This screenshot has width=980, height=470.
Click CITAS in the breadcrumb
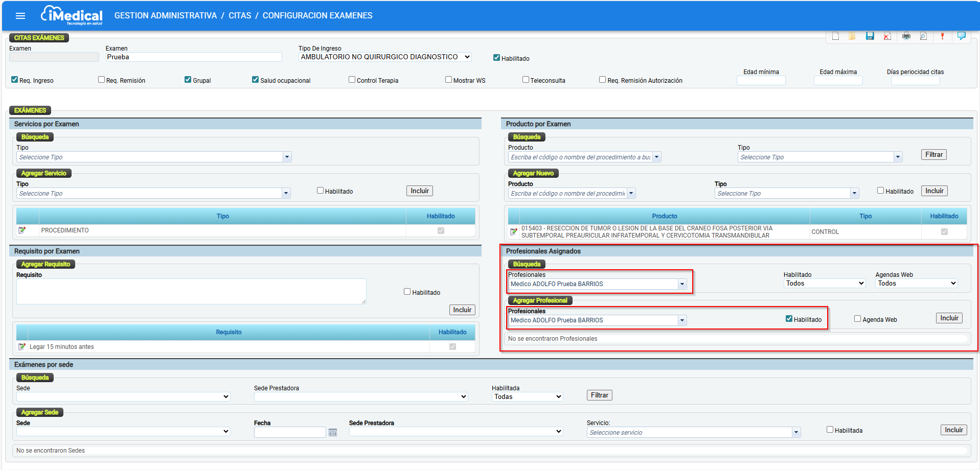[240, 16]
